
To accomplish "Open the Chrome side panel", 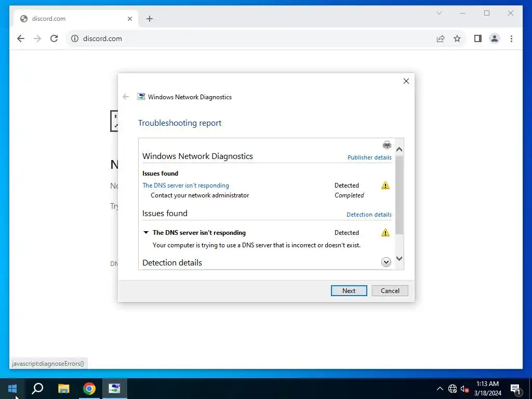I will 478,38.
